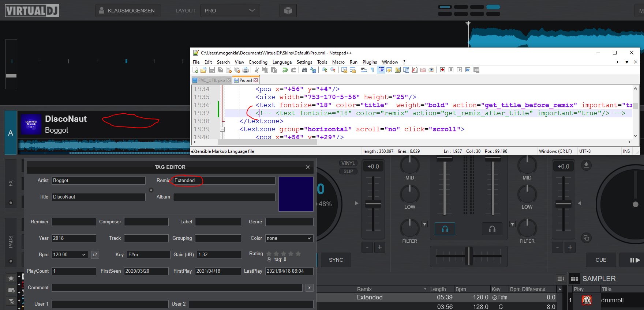Click the filter folder icon in browser sidebar
This screenshot has width=644, height=310.
11,301
